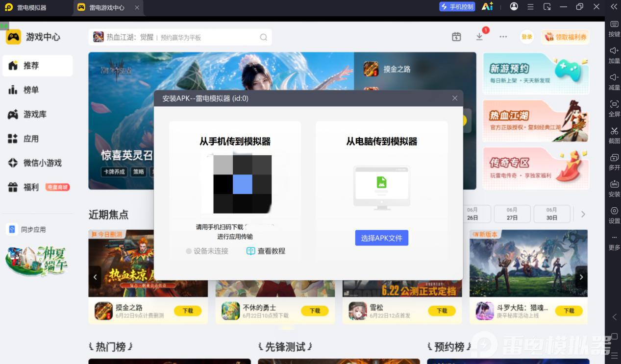Click the 领取福利券 coupon button
This screenshot has width=621, height=364.
click(x=566, y=37)
